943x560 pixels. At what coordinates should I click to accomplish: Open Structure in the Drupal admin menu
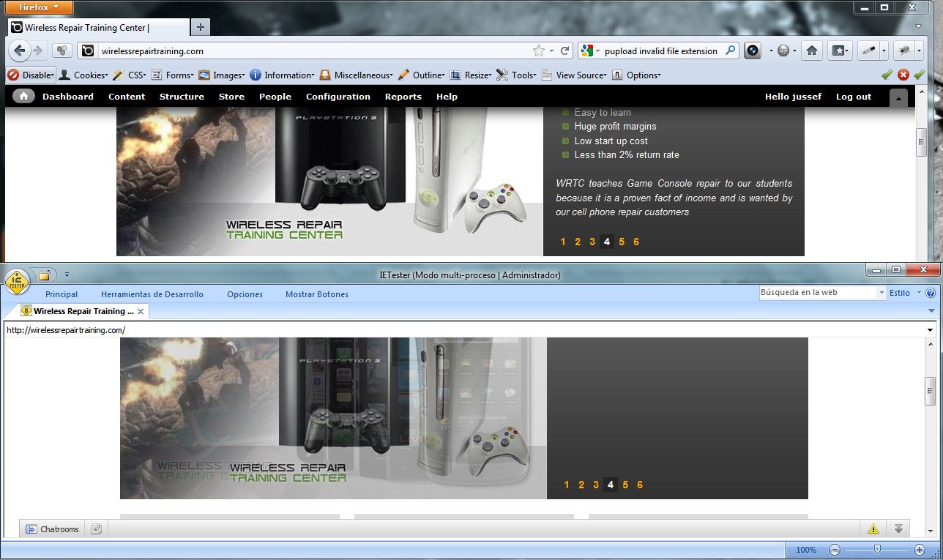coord(182,97)
